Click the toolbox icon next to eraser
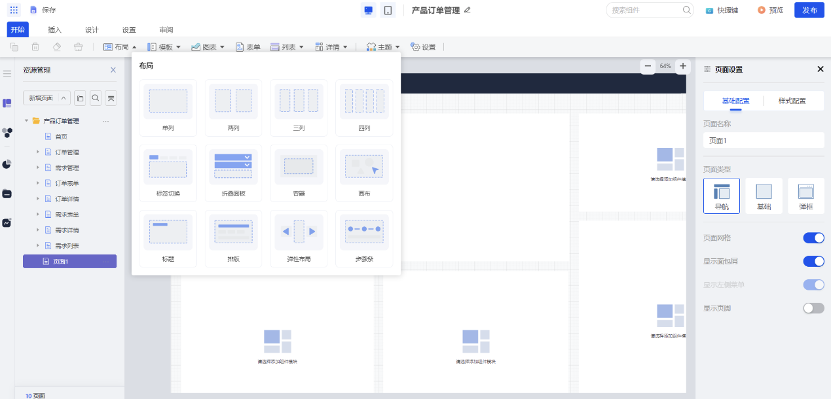The image size is (832, 400). pos(79,47)
